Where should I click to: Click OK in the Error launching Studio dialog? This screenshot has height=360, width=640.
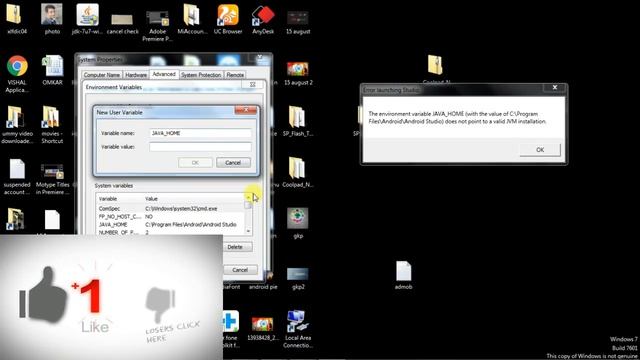coord(540,150)
